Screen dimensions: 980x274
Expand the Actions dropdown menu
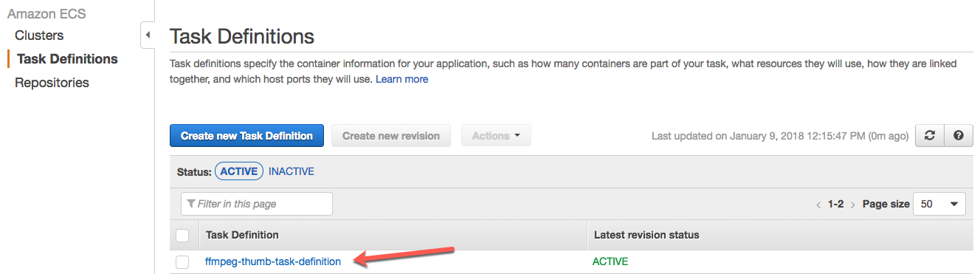[496, 136]
